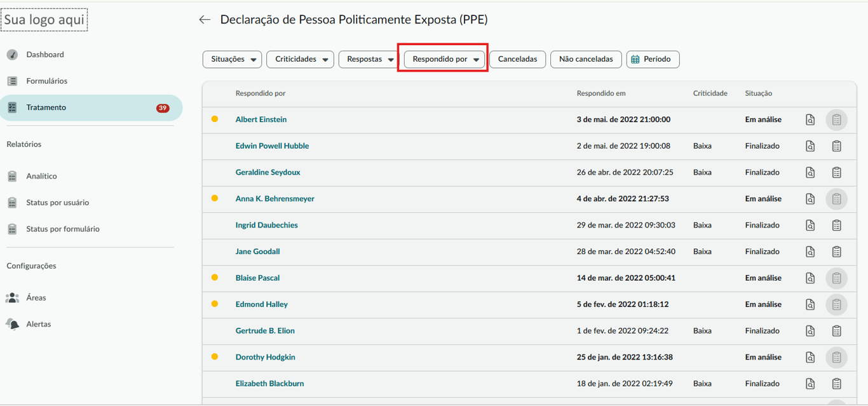Click the Tratamento badge showing 39
The width and height of the screenshot is (868, 406).
[x=163, y=108]
